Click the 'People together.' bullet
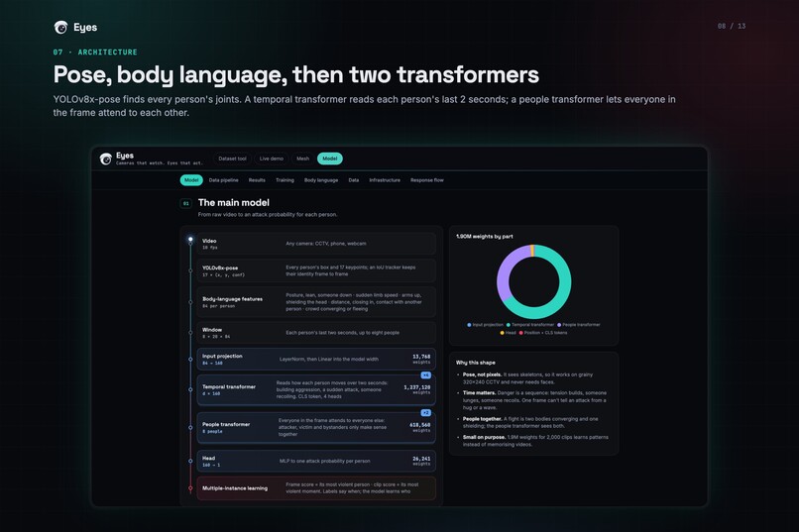This screenshot has height=532, width=799. (x=530, y=423)
